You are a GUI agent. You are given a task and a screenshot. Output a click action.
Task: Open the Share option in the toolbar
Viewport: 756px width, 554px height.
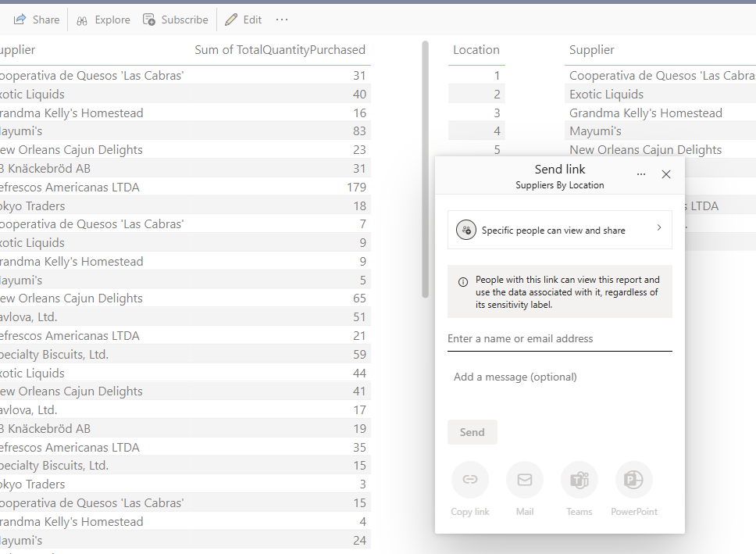[36, 19]
